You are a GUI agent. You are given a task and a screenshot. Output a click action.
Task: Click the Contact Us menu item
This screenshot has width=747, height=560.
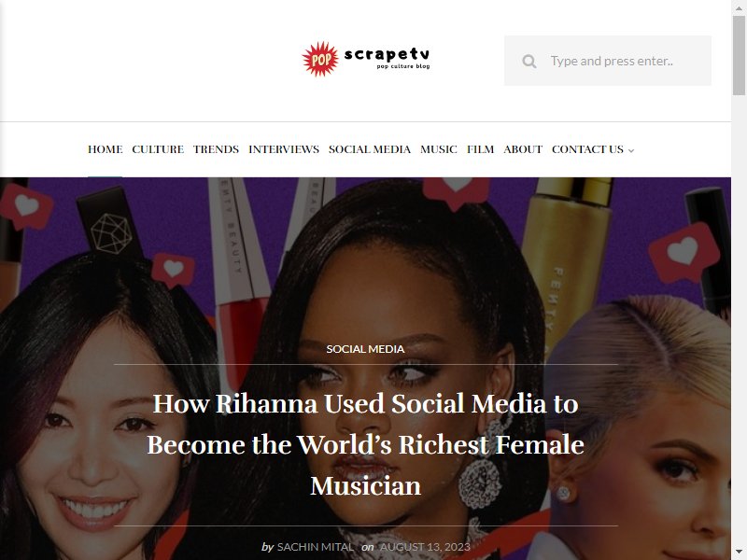point(587,149)
